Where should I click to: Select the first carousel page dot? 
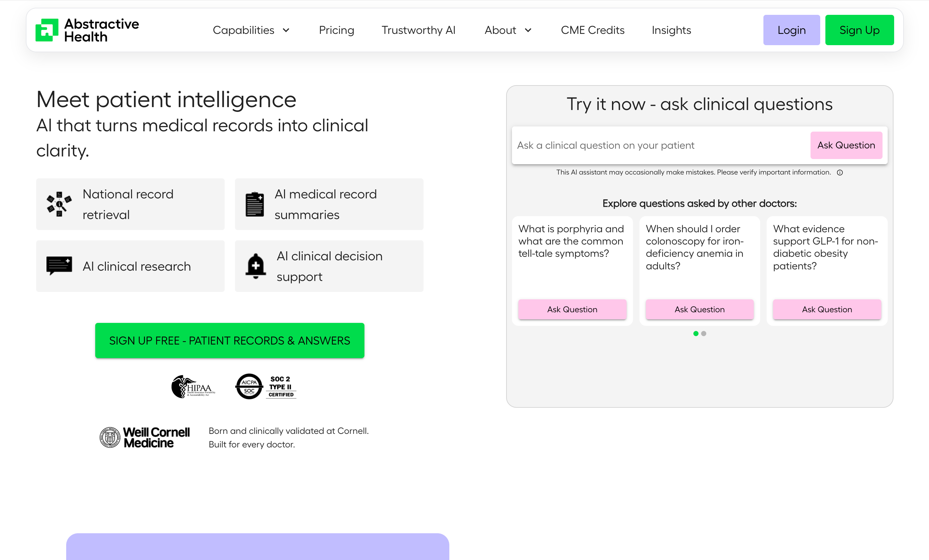click(x=696, y=334)
